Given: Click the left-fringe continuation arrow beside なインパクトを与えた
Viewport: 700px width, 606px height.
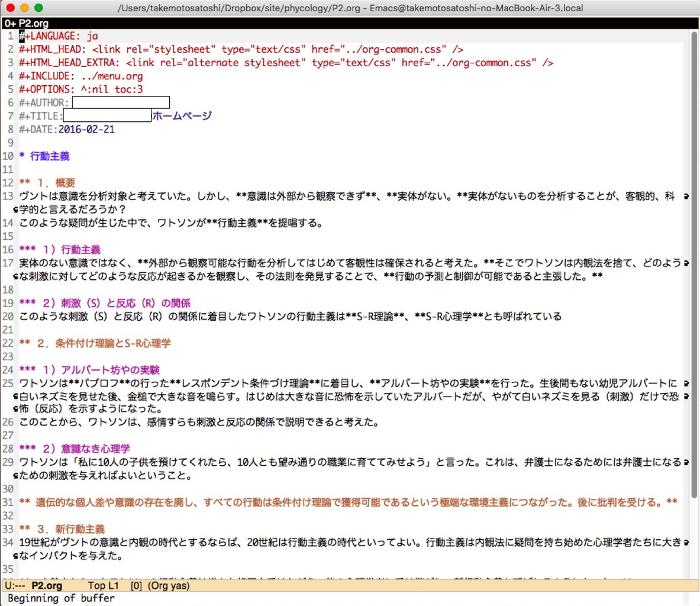Looking at the screenshot, I should pos(15,556).
